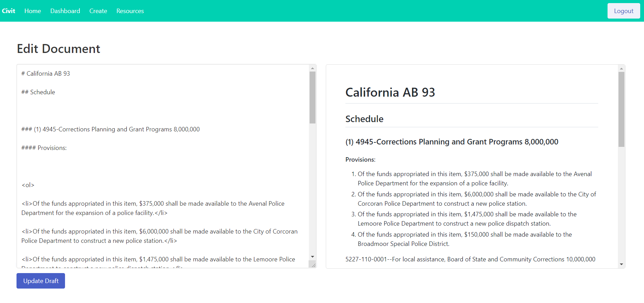This screenshot has width=644, height=303.
Task: Open the Resources page
Action: point(130,11)
